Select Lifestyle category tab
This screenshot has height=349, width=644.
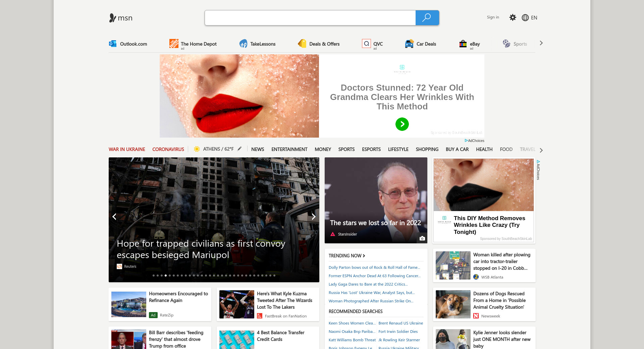coord(398,149)
